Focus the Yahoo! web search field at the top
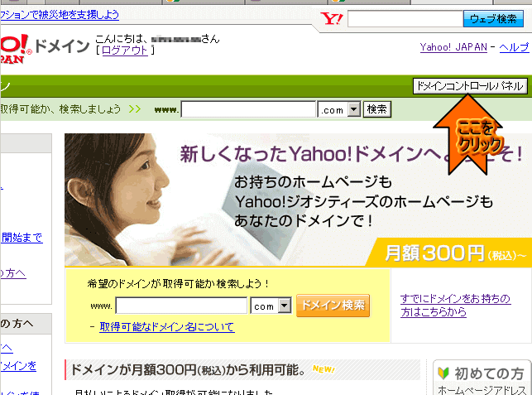 [x=405, y=19]
